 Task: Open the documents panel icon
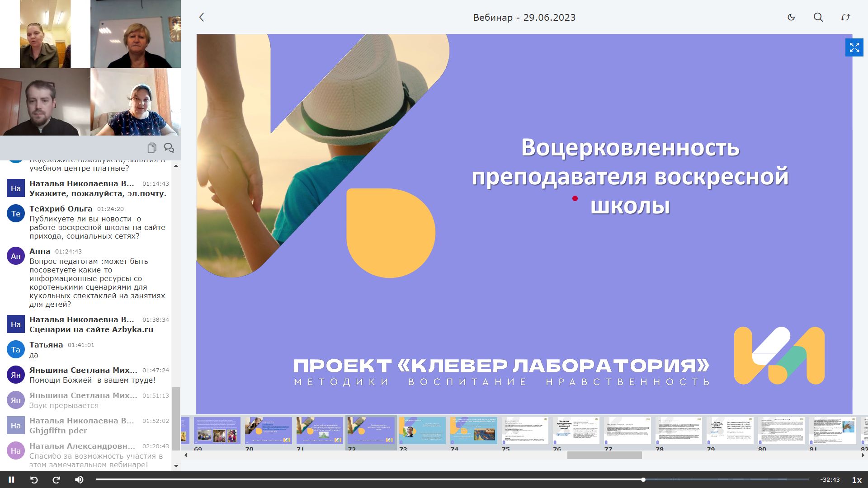pyautogui.click(x=152, y=148)
